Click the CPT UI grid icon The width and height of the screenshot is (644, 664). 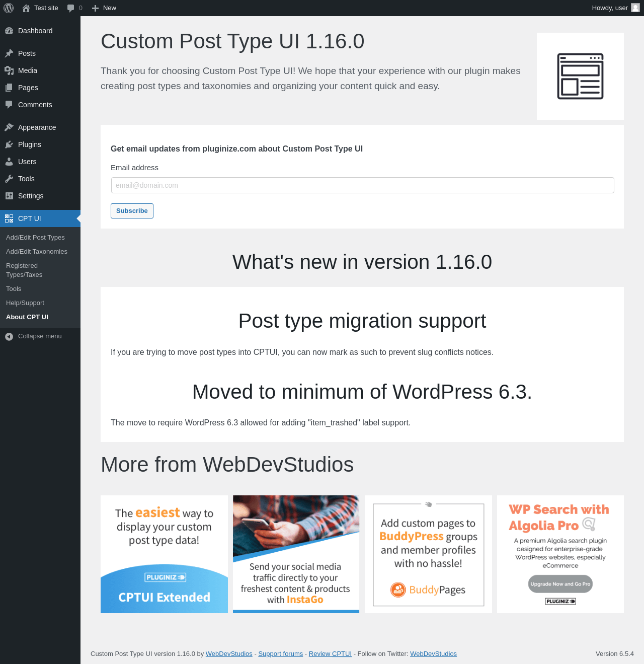9,218
